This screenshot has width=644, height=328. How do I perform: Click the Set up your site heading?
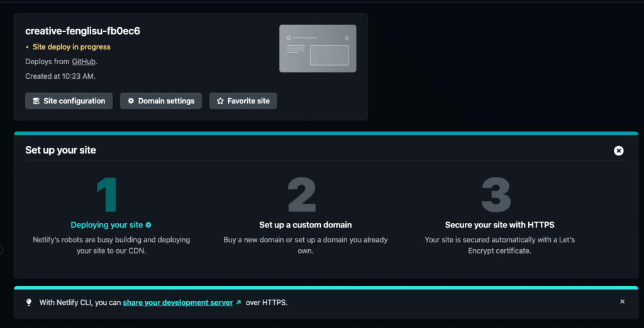click(x=61, y=150)
